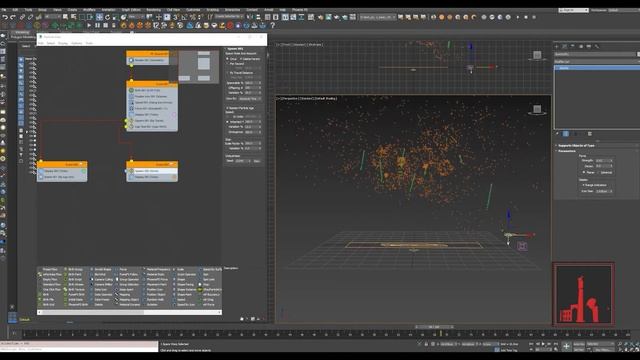Open Display menu in Particle View
The image size is (640, 360).
pos(62,43)
